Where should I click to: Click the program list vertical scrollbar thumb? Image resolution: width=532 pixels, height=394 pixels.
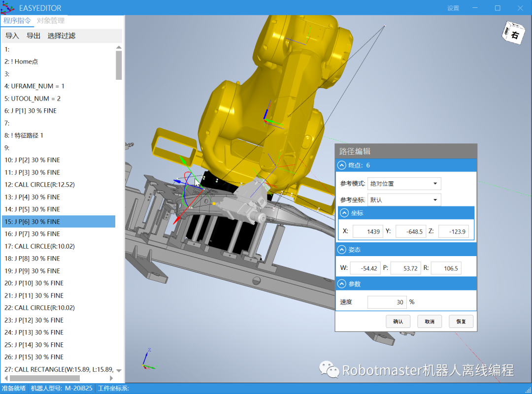click(x=119, y=65)
